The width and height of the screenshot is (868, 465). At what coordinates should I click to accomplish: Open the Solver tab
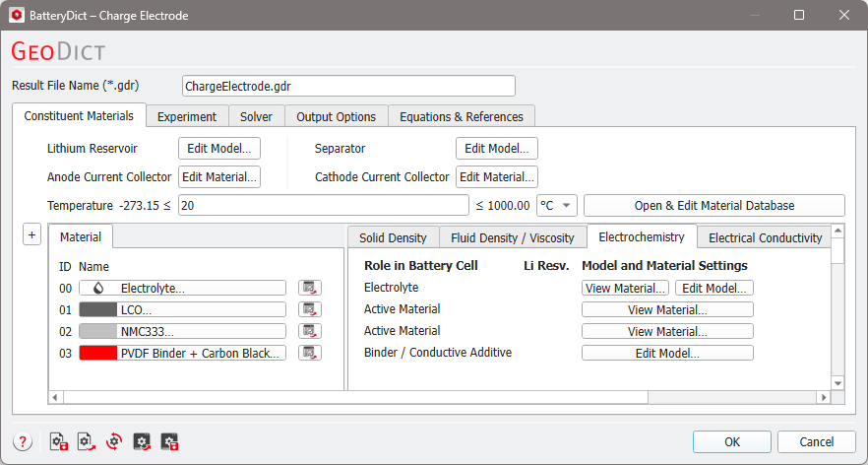pos(256,116)
